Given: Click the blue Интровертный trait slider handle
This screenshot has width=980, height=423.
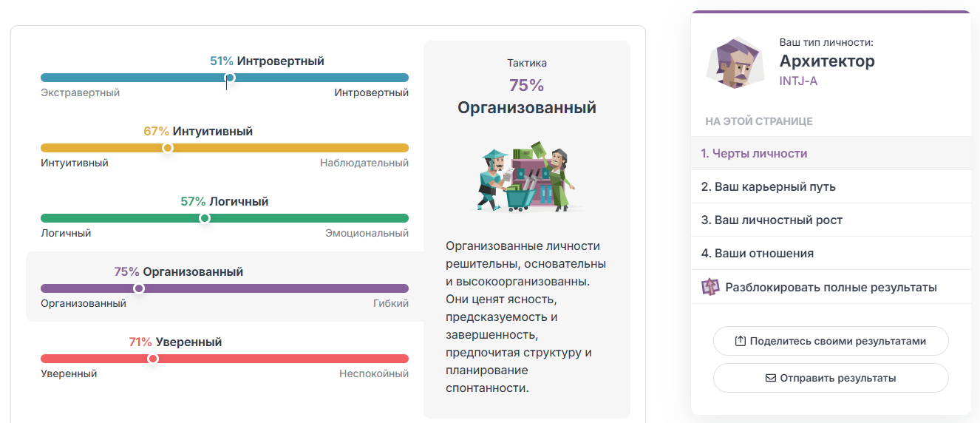Looking at the screenshot, I should click(230, 78).
